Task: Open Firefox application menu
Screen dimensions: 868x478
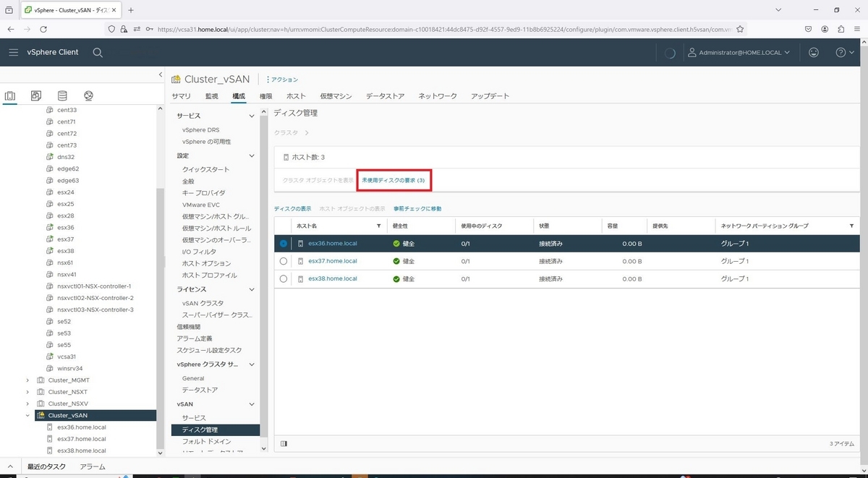Action: coord(859,29)
